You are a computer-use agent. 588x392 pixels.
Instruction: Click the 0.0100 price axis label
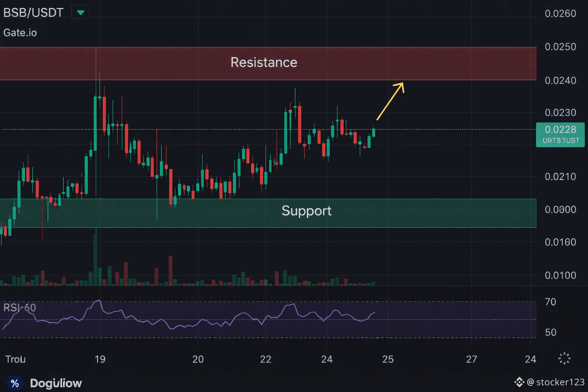560,275
